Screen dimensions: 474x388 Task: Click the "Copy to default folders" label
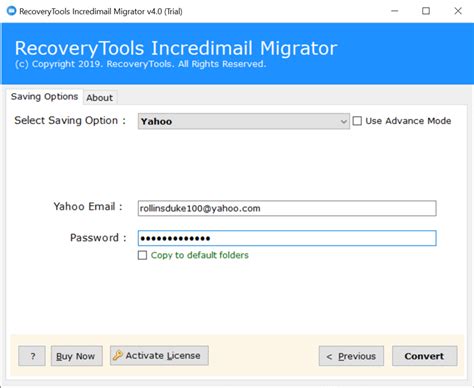[x=200, y=255]
